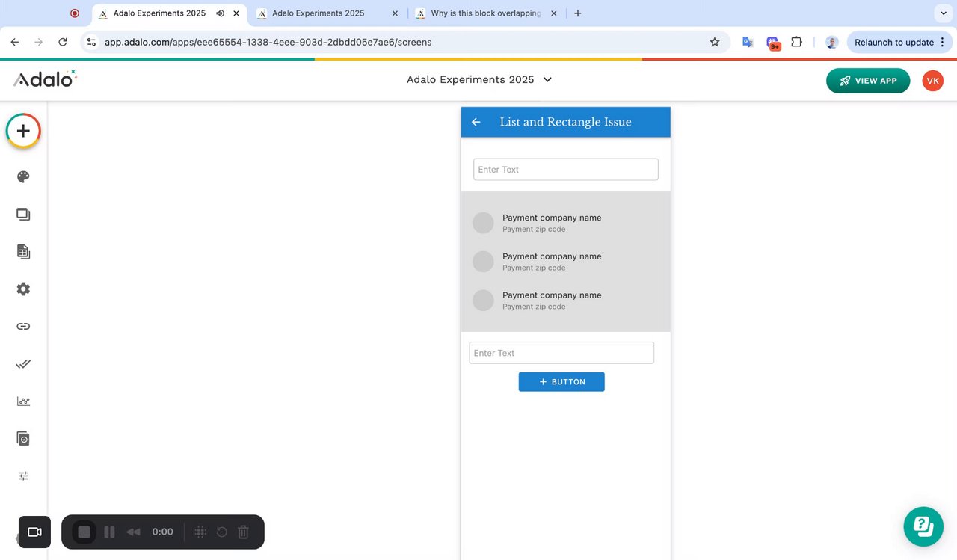Select the first Payment company name row
The height and width of the screenshot is (560, 957).
[x=566, y=223]
